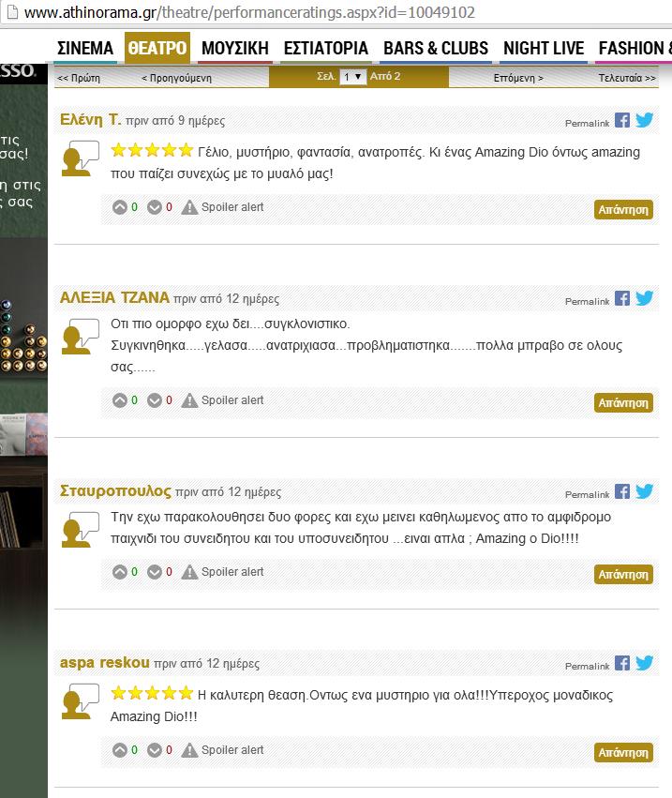This screenshot has height=798, width=672.
Task: Open the ΕΣΤΙΑΤΟΡΙΑ section
Action: click(x=326, y=48)
